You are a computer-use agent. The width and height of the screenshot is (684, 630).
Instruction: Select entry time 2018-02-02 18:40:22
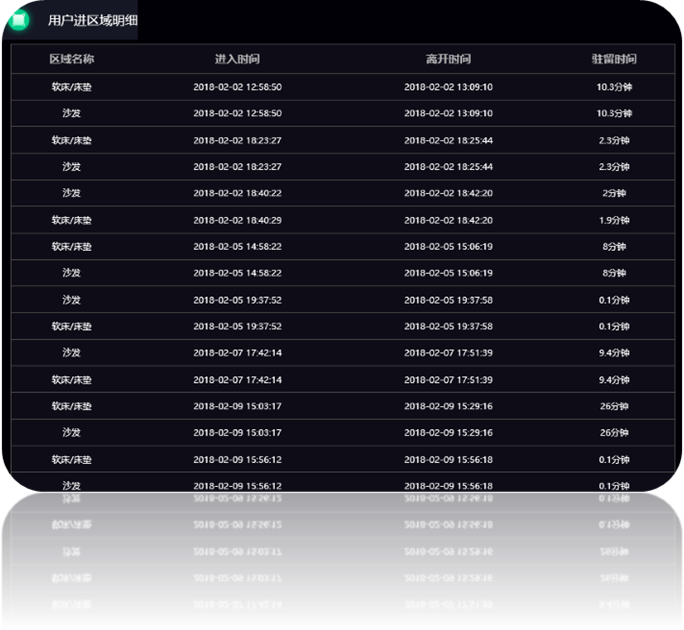tap(237, 193)
